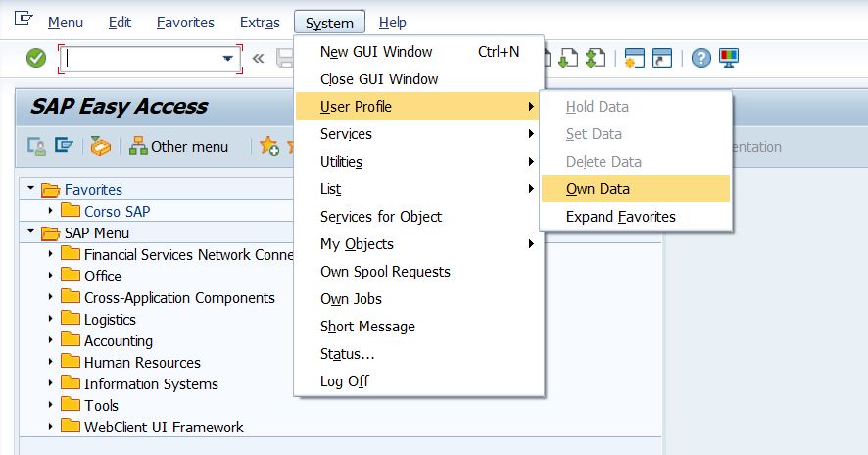
Task: Click the User Menu icon in SAP Easy Access toolbar
Action: (x=36, y=147)
